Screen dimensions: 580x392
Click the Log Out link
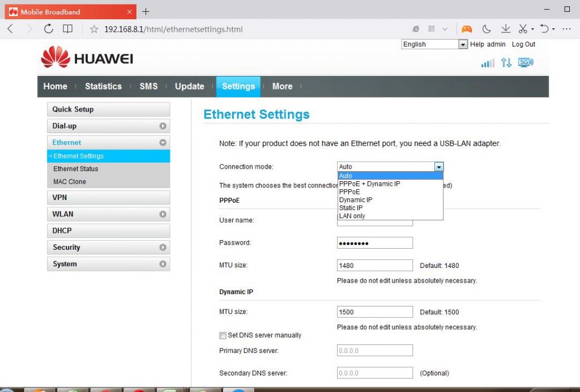point(523,44)
